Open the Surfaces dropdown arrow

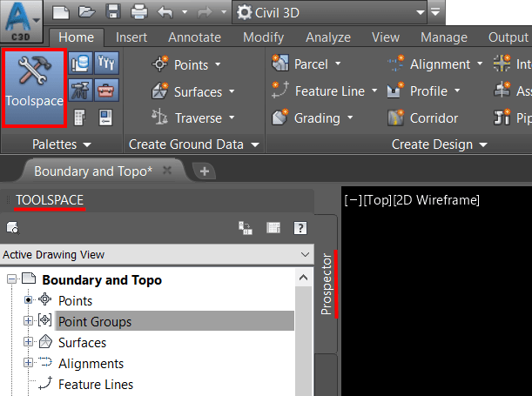click(232, 91)
